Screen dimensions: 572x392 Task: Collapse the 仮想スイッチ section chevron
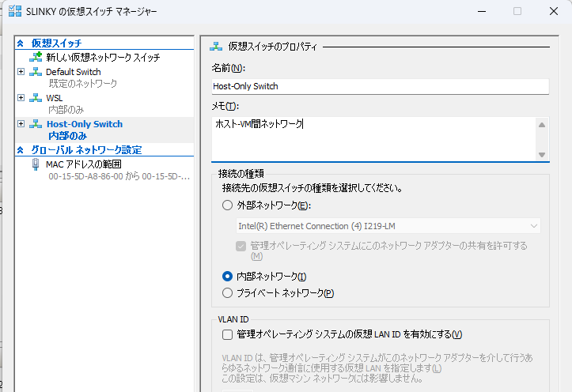[x=21, y=43]
